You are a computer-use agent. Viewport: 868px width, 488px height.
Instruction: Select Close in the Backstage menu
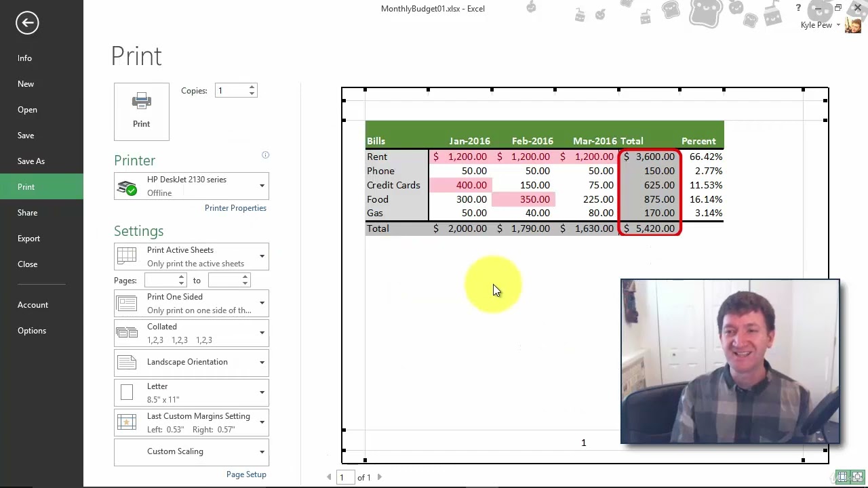click(x=41, y=264)
